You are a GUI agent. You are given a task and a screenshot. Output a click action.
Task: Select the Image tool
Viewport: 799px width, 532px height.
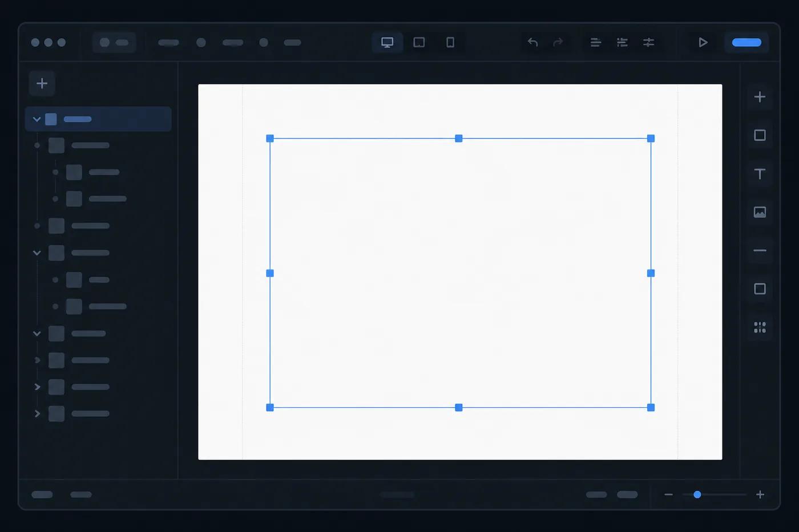760,212
